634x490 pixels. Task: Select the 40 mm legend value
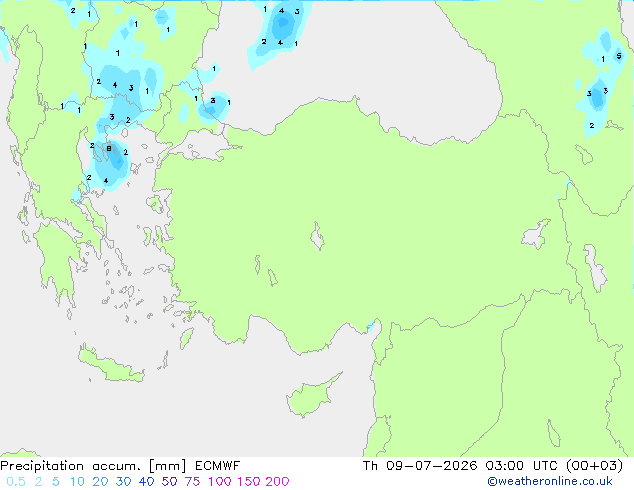tap(146, 482)
